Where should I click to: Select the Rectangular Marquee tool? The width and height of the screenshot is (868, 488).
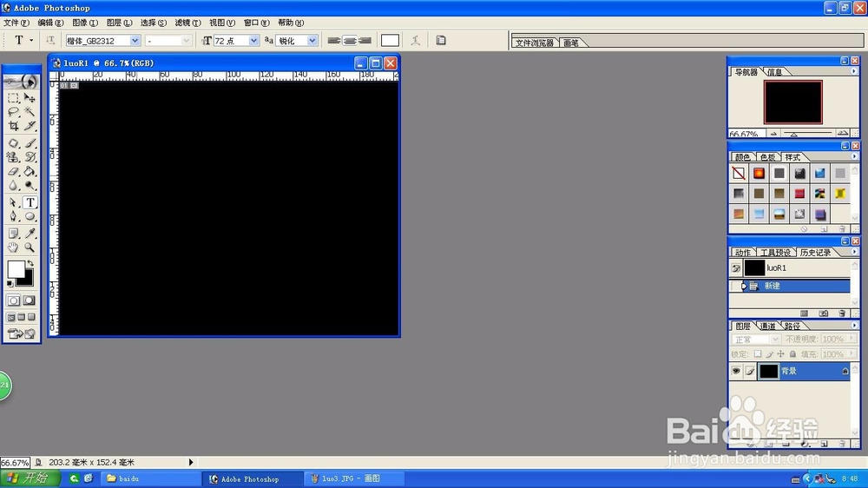coord(13,98)
